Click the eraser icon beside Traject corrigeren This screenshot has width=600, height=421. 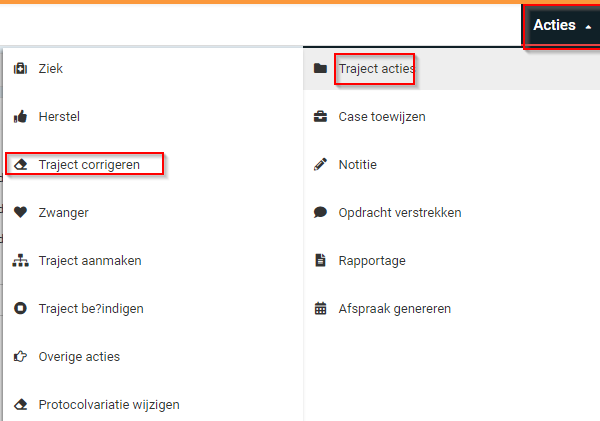point(20,164)
